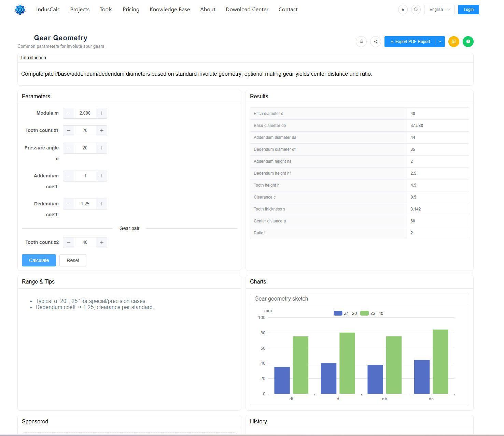Select Dedendum diameter df result row
504x436 pixels.
pyautogui.click(x=360, y=149)
